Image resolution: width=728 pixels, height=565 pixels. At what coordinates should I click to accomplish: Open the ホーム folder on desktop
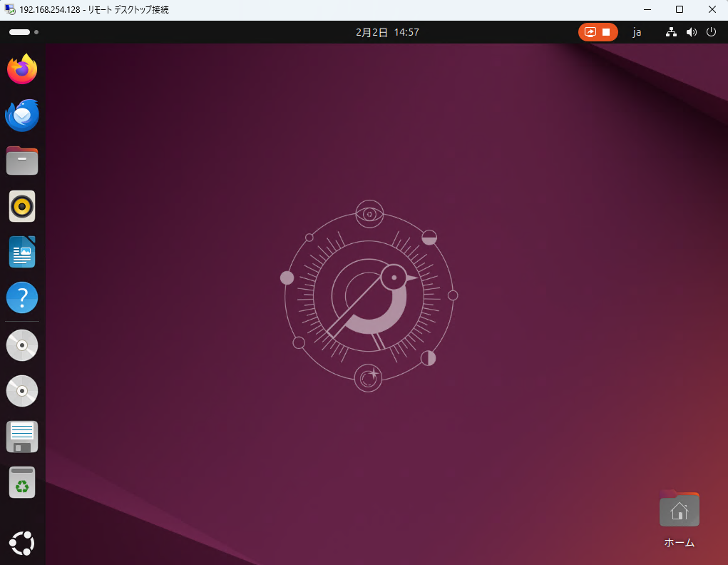tap(680, 519)
